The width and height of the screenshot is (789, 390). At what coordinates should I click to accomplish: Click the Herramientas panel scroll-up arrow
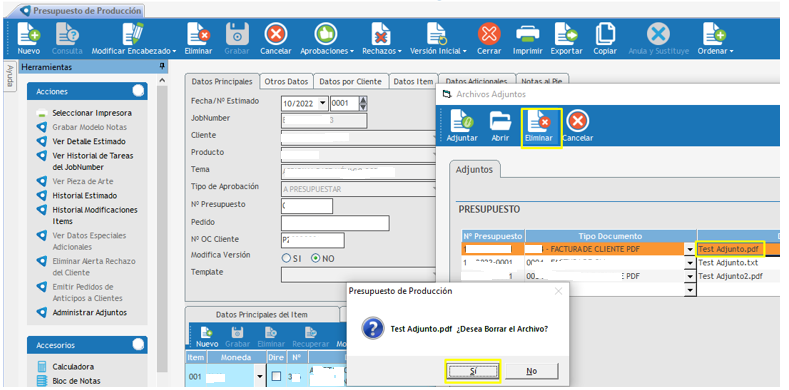click(x=162, y=80)
